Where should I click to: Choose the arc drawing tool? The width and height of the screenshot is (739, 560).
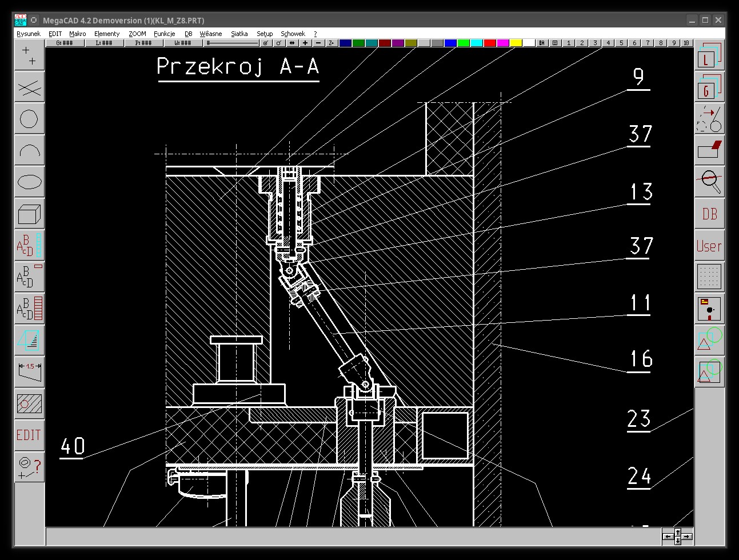point(29,151)
